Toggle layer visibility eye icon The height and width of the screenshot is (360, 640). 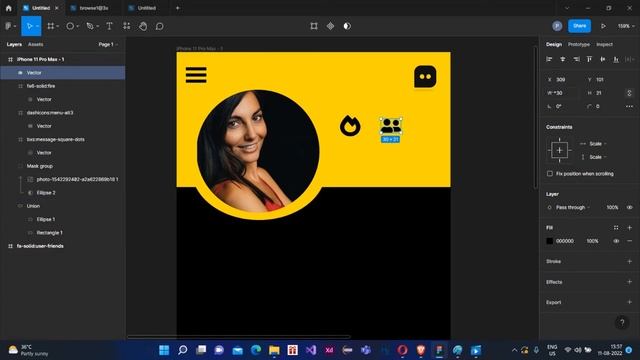tap(629, 207)
